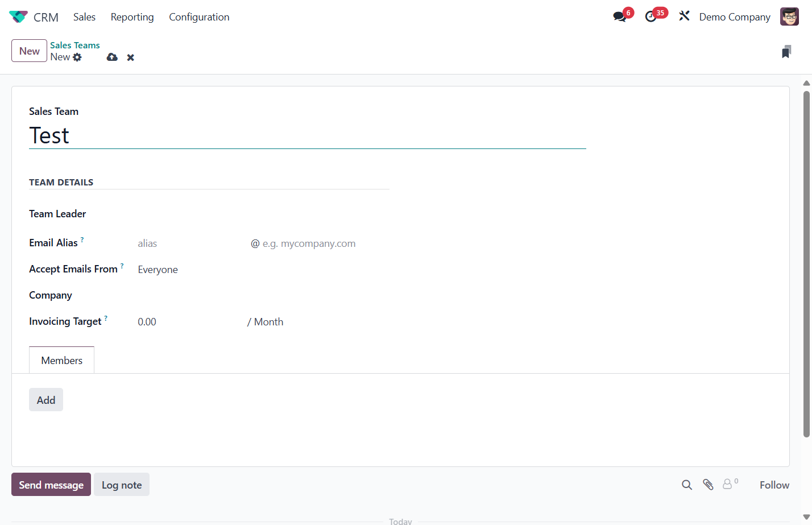Image resolution: width=812 pixels, height=525 pixels.
Task: Click the New record button
Action: point(29,51)
